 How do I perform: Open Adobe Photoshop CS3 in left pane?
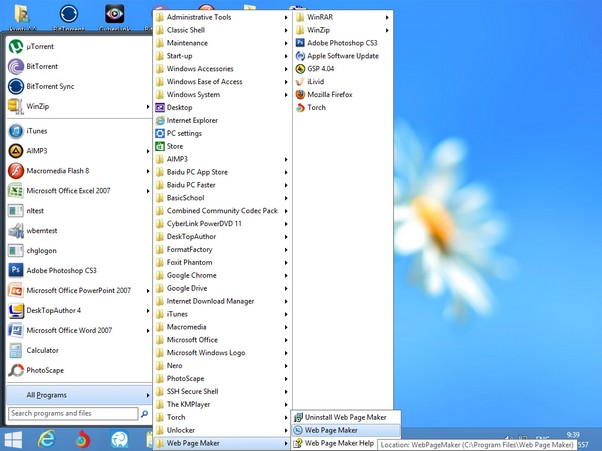coord(79,271)
